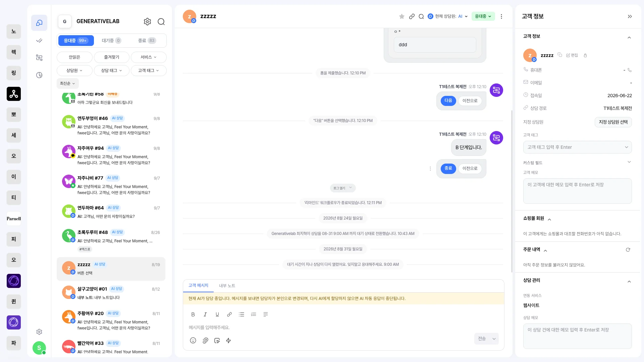The width and height of the screenshot is (644, 362).
Task: Open the 고객 태그 filter dropdown
Action: pyautogui.click(x=149, y=71)
